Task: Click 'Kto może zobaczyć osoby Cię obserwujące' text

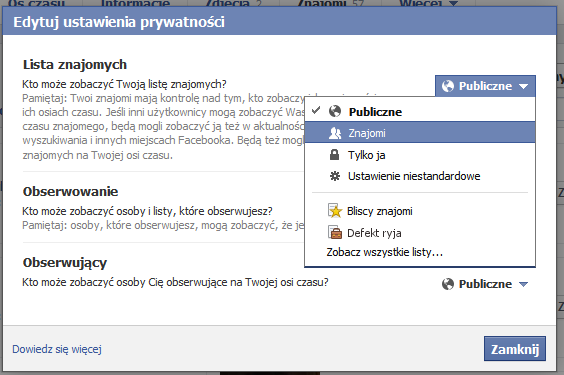Action: click(x=175, y=282)
